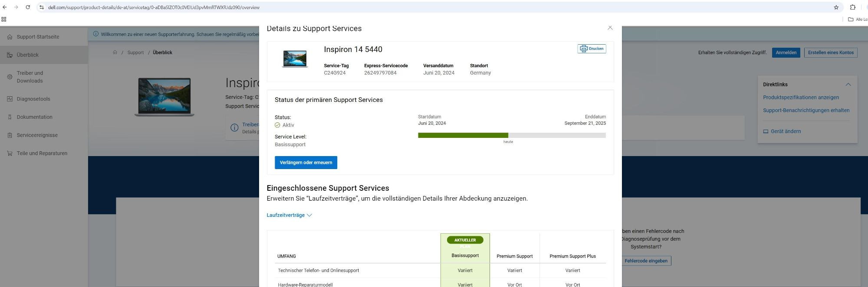Image resolution: width=868 pixels, height=287 pixels.
Task: Click the Enddatum 'September 21, 2025'
Action: coord(585,124)
